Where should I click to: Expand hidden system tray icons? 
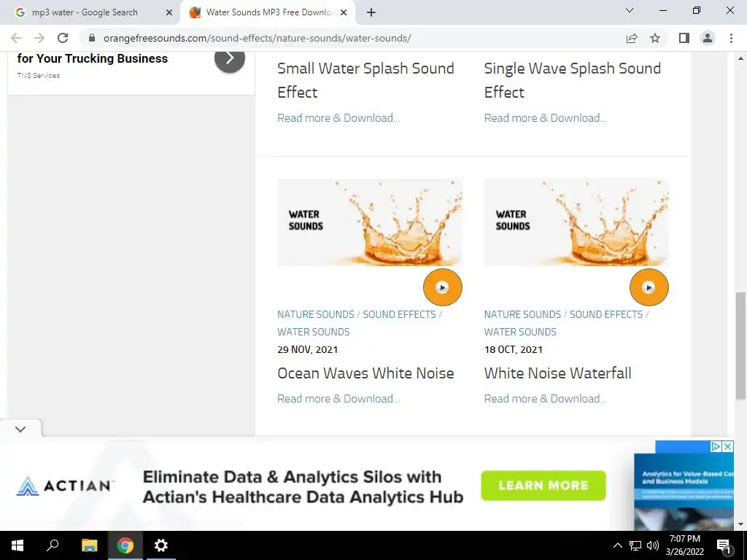click(617, 545)
